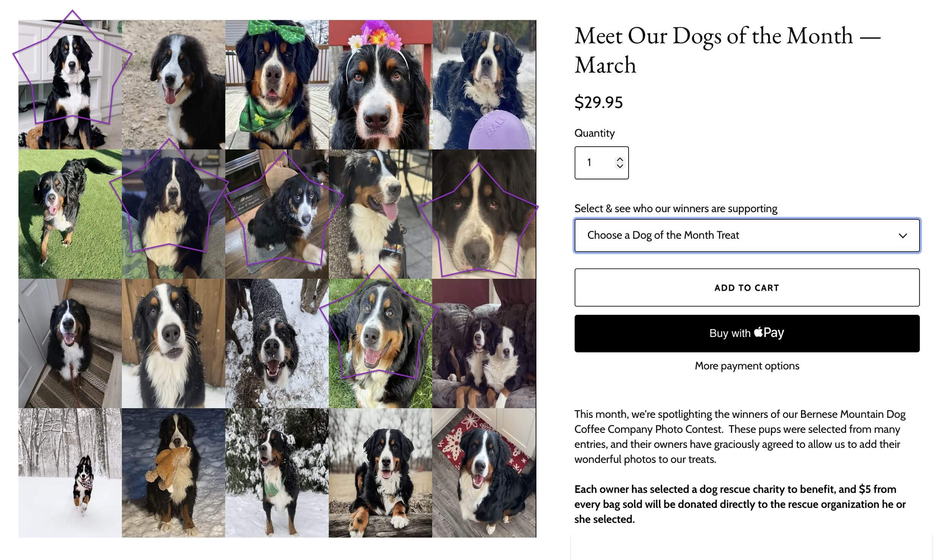Open More payment options link
Screen dimensions: 941x560
click(747, 366)
